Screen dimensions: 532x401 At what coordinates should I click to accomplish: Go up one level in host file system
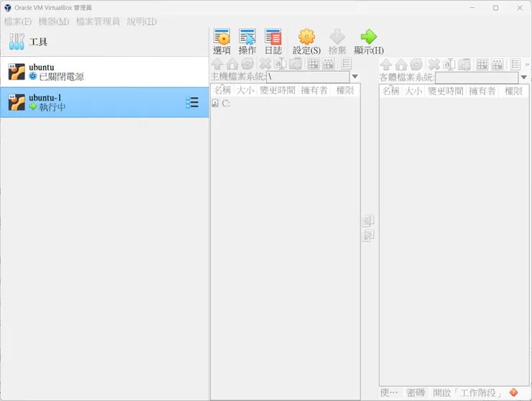click(x=217, y=64)
